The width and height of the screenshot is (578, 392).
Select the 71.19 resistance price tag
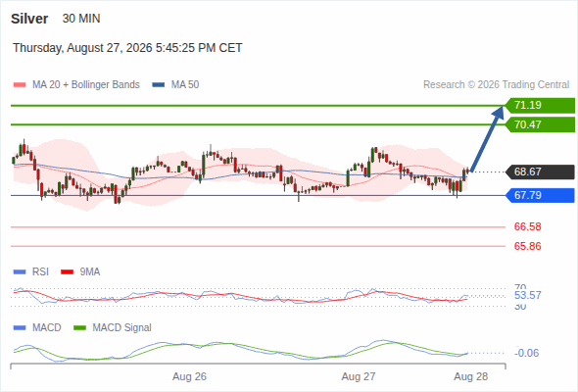pyautogui.click(x=540, y=106)
